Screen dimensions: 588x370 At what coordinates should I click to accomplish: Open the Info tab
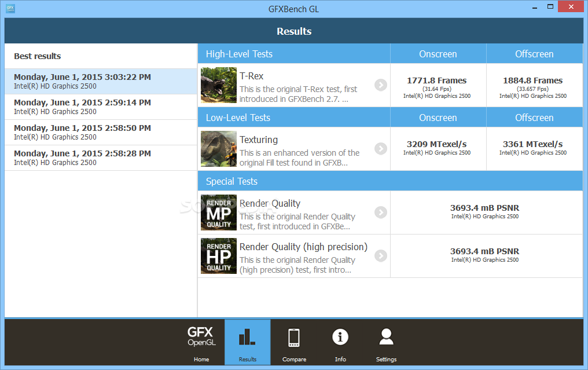click(340, 342)
